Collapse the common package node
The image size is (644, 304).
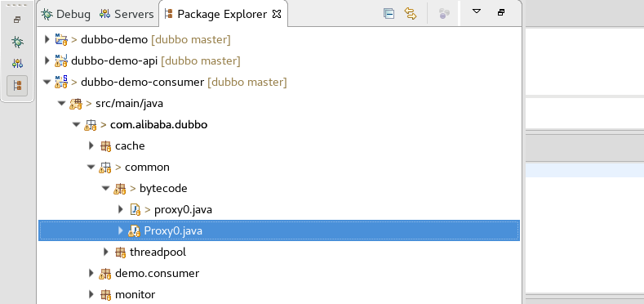click(91, 167)
